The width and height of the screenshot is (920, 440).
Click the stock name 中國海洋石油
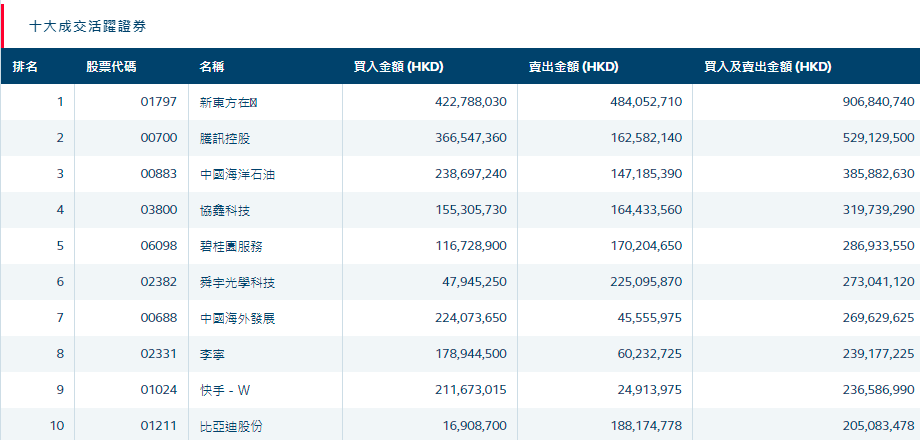(x=237, y=174)
